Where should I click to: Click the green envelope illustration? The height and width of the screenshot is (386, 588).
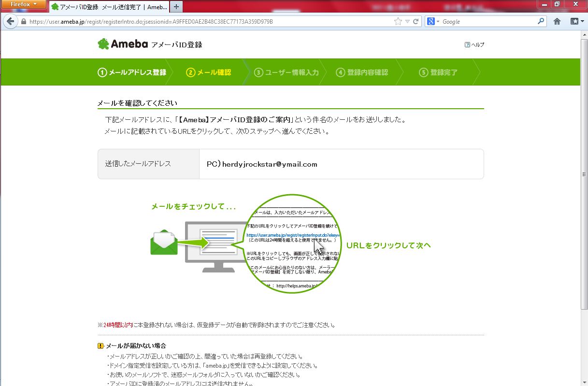[x=164, y=242]
